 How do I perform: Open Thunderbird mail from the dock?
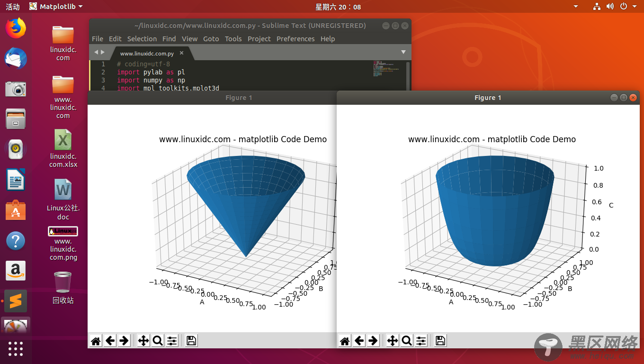tap(16, 58)
